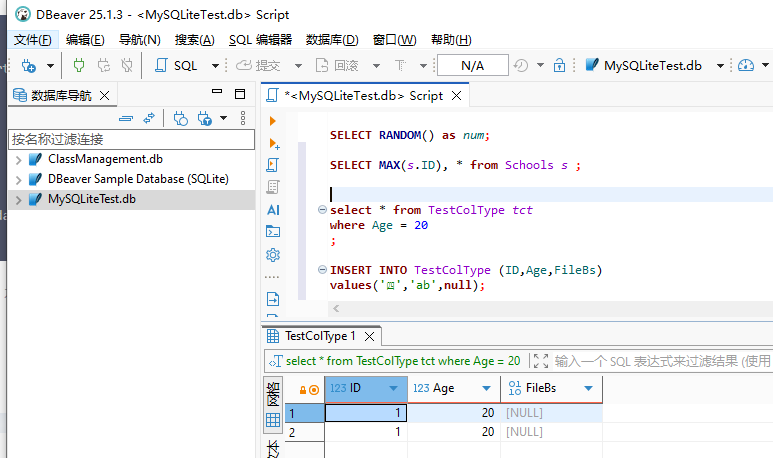Collapse the select TestColType query block
Screen dimensions: 773x458
(x=322, y=210)
